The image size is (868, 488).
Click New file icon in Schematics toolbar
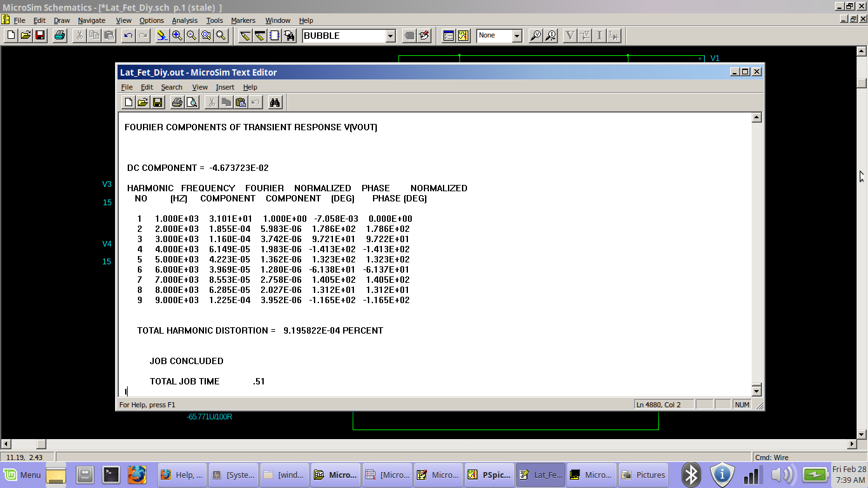[x=11, y=36]
